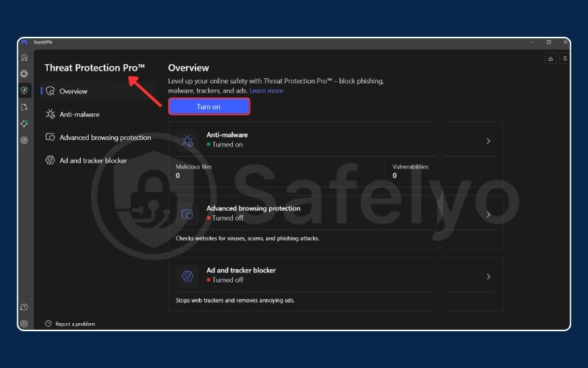588x368 pixels.
Task: Open the Dark Web Monitor radar icon
Action: (x=24, y=141)
